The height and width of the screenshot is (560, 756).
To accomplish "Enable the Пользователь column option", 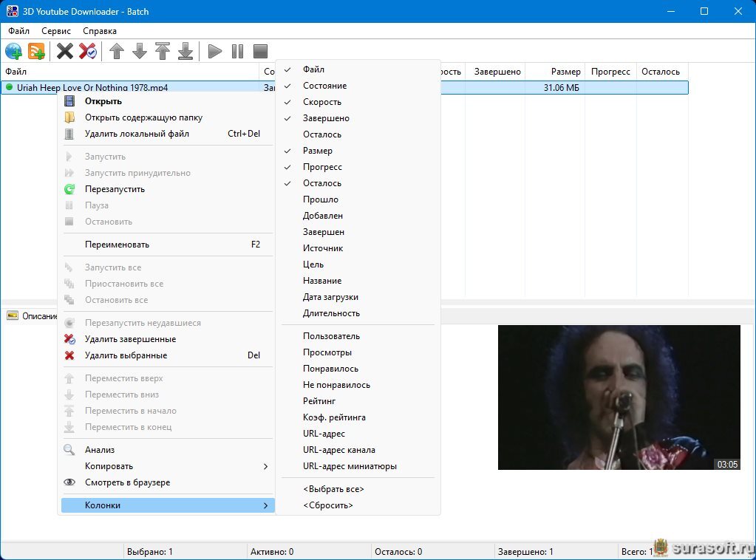I will coord(358,336).
